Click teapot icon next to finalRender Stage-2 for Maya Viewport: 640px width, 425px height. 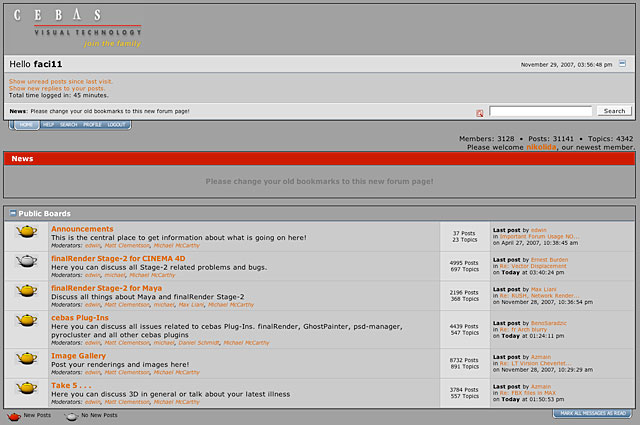[27, 291]
